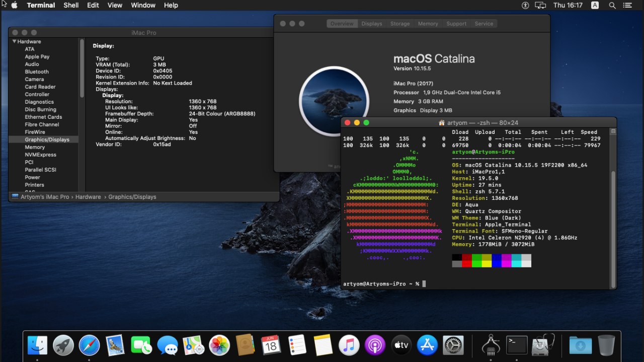Switch to the Displays tab in About This Mac
This screenshot has height=362, width=644.
(x=372, y=24)
